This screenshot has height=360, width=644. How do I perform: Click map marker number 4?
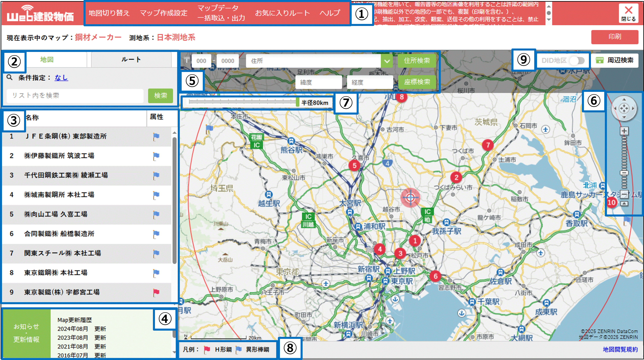[x=380, y=249]
